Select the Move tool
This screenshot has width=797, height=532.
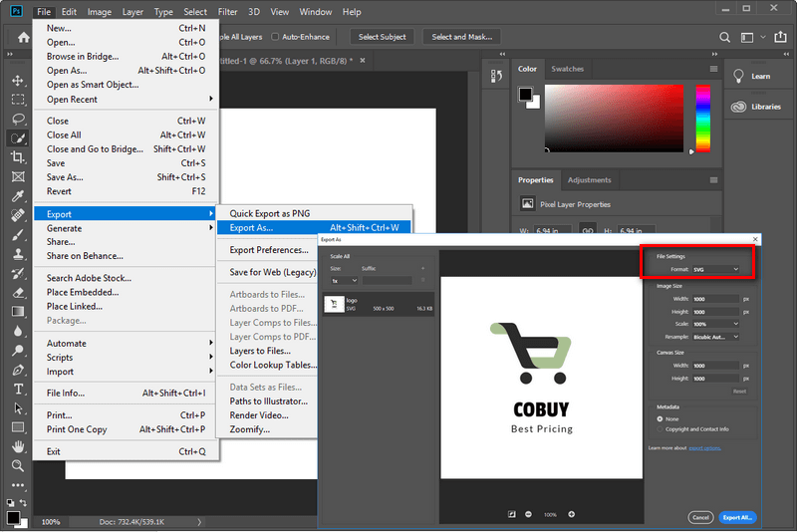coord(18,81)
